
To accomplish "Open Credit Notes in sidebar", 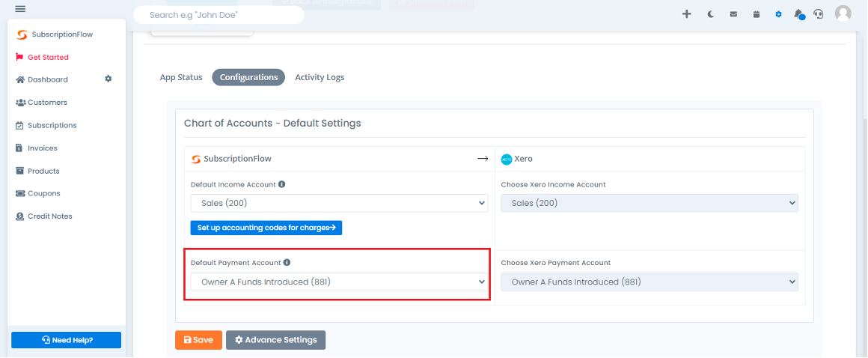I will 43,216.
